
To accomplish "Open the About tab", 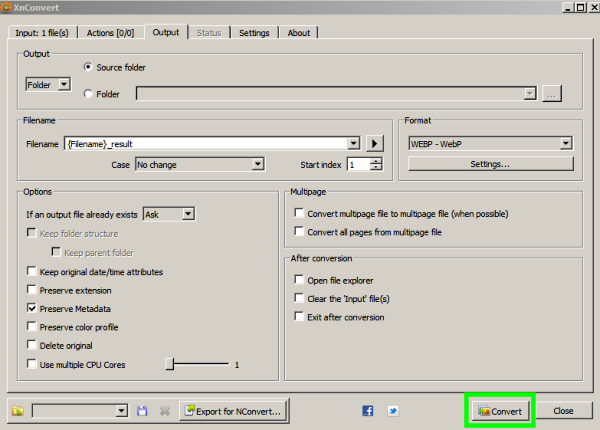I will tap(299, 33).
